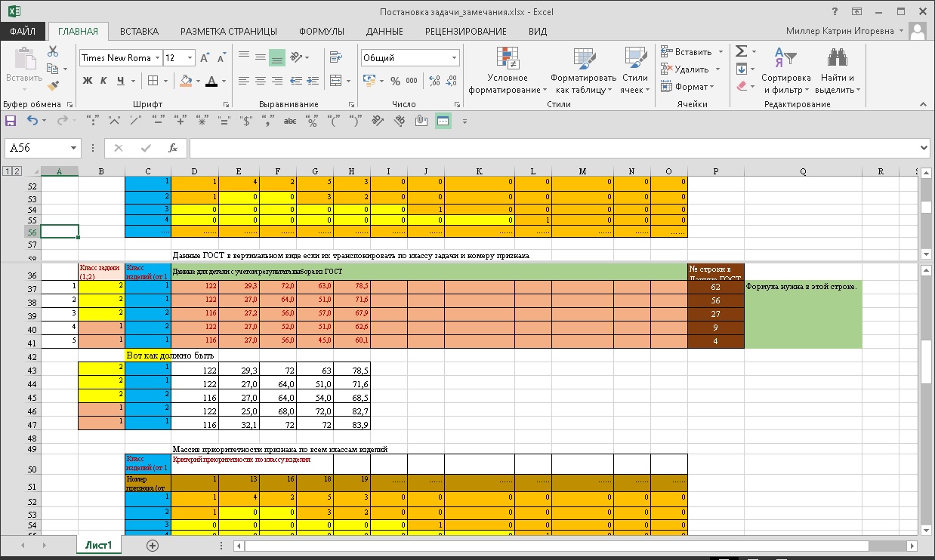Expand the Name Box dropdown arrow
This screenshot has width=935, height=560.
[74, 148]
